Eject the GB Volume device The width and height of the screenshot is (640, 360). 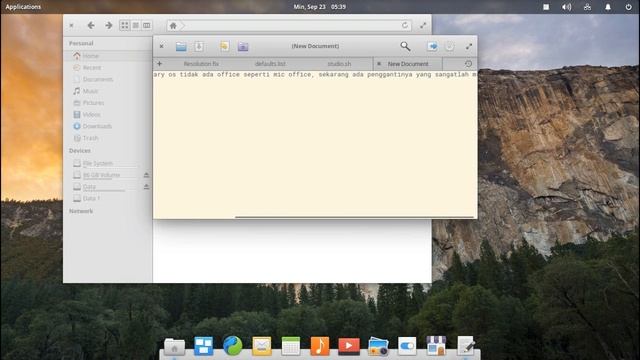click(146, 175)
